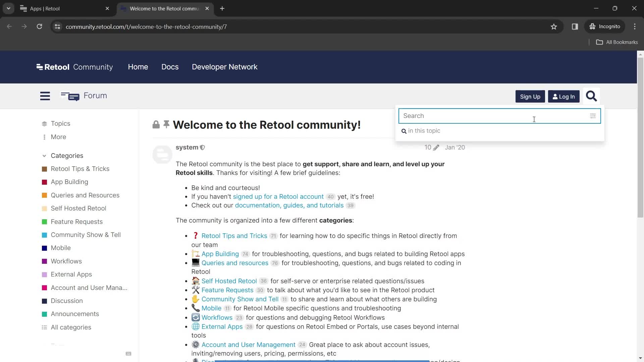Open Account and User Management sidebar category
Image resolution: width=644 pixels, height=362 pixels.
(x=89, y=288)
